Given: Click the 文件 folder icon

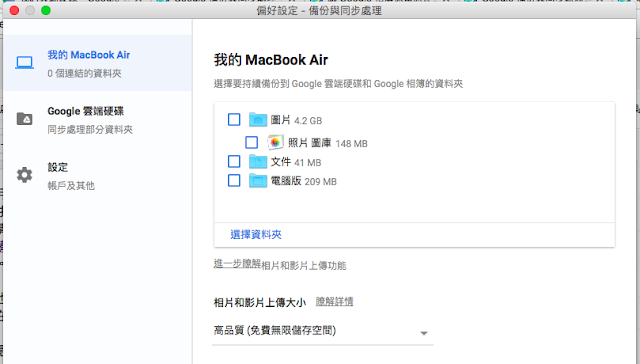Looking at the screenshot, I should 258,162.
